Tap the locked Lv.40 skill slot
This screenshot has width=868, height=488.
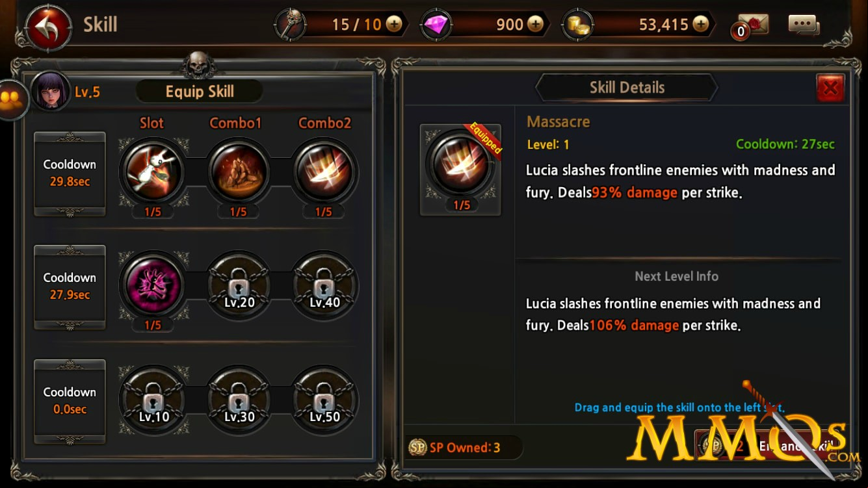click(x=324, y=285)
